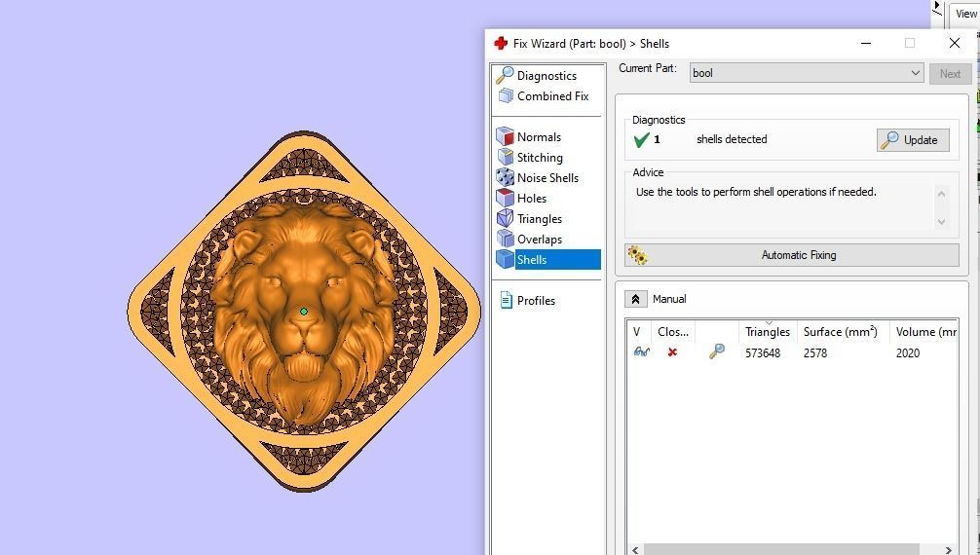Click the 2020 volume value
This screenshot has width=980, height=555.
coord(908,353)
